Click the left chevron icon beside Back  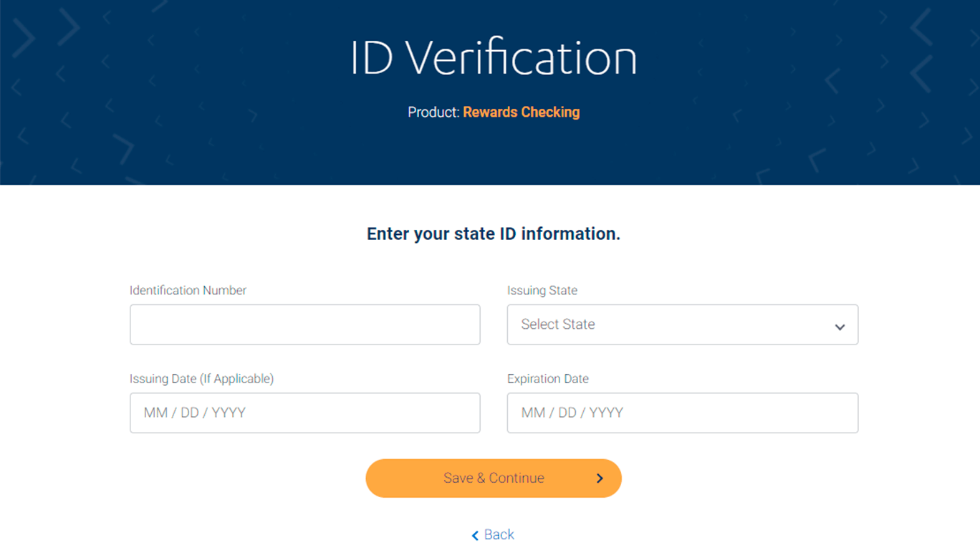click(x=475, y=536)
